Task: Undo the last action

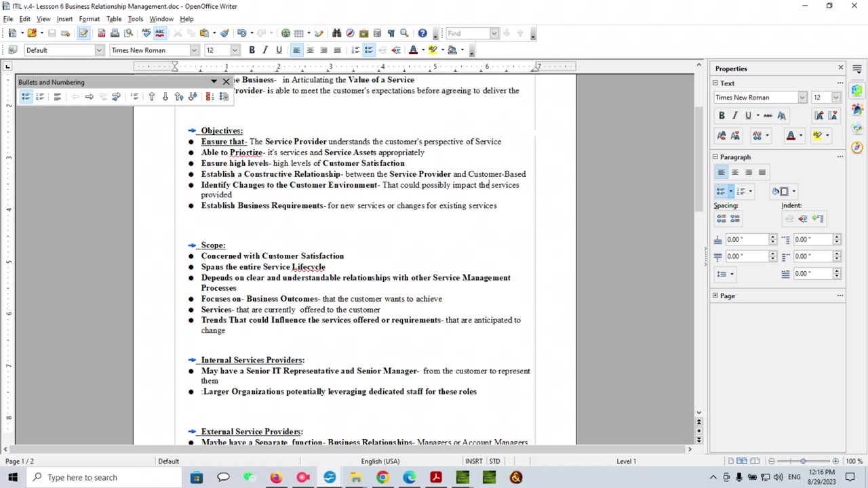Action: [x=241, y=33]
